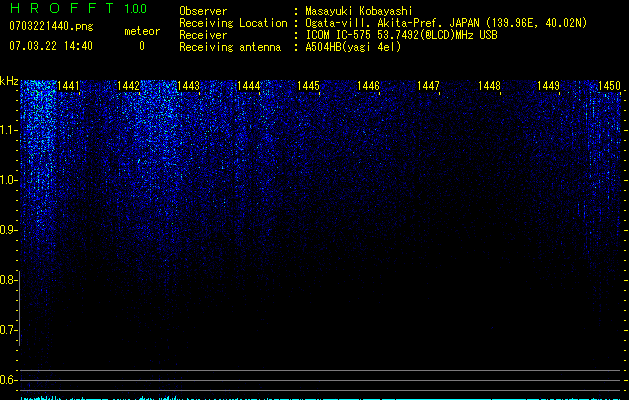Click the observer name Masayuki Kobayashi
629x400 pixels.
point(359,11)
